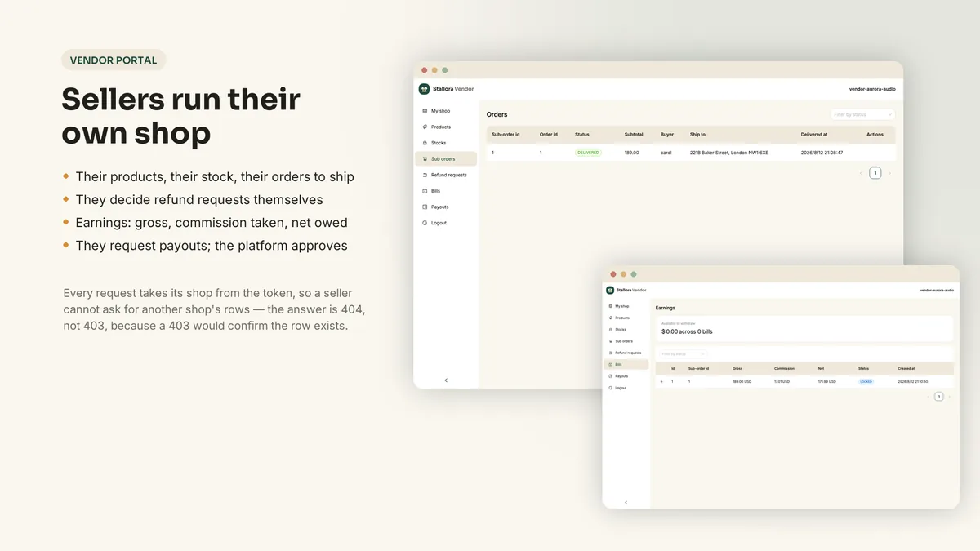Click the Actions column header
The image size is (980, 551).
pos(875,135)
